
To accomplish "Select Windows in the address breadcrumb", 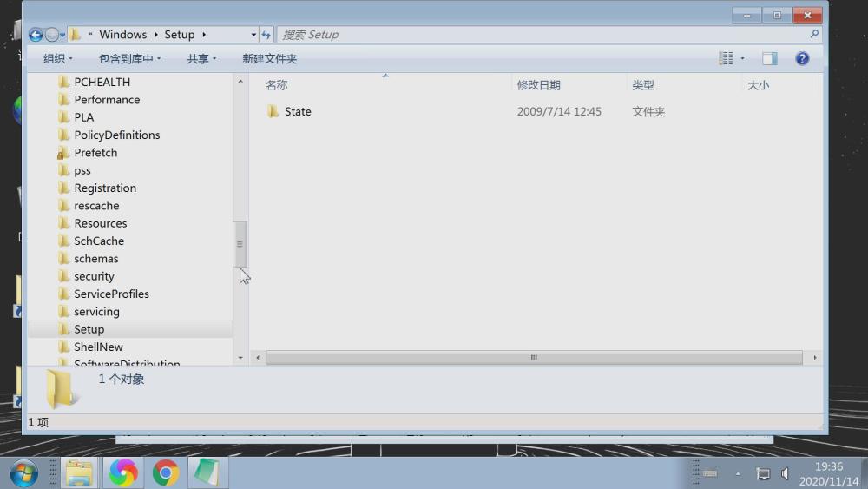I will [x=123, y=35].
